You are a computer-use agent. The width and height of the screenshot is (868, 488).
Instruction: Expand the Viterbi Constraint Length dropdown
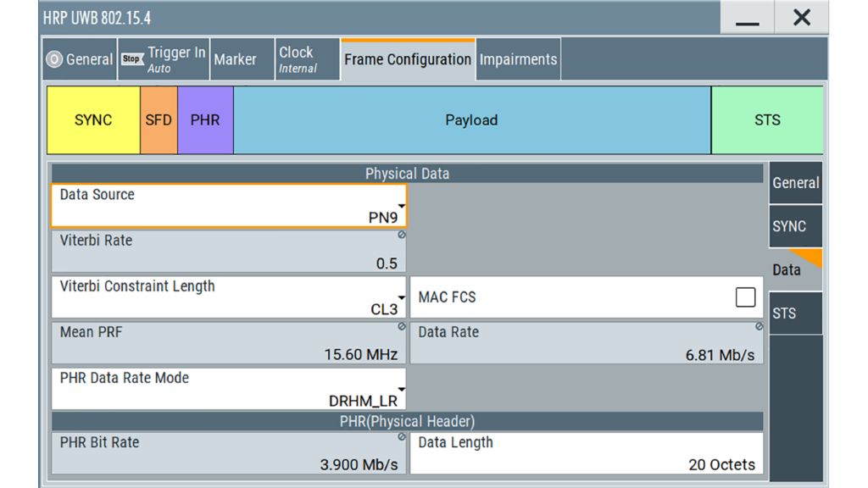pos(229,297)
